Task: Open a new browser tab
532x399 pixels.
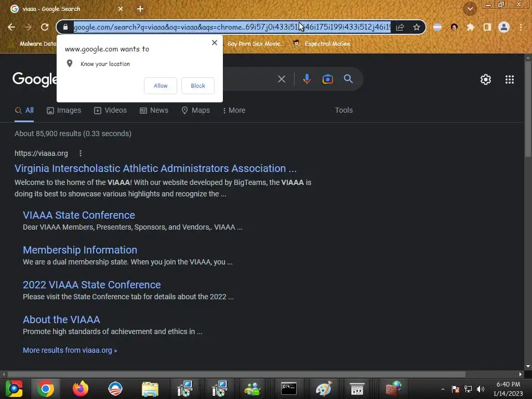Action: tap(140, 9)
